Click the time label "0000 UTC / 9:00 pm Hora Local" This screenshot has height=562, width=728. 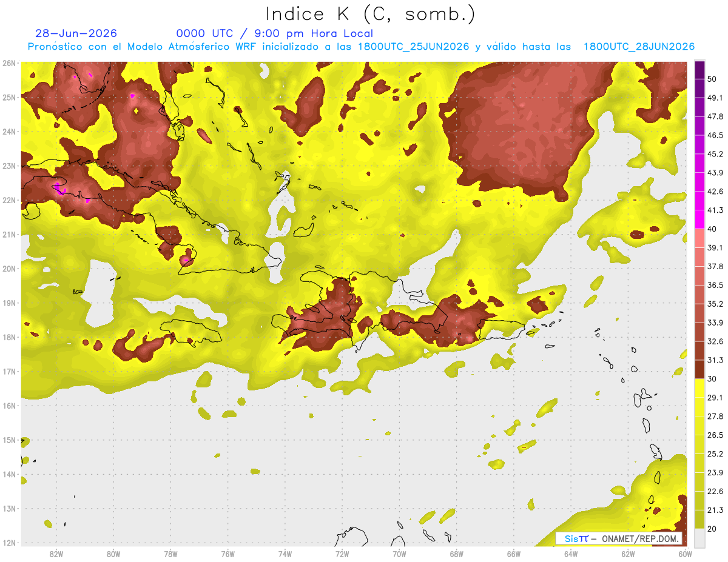[x=275, y=33]
